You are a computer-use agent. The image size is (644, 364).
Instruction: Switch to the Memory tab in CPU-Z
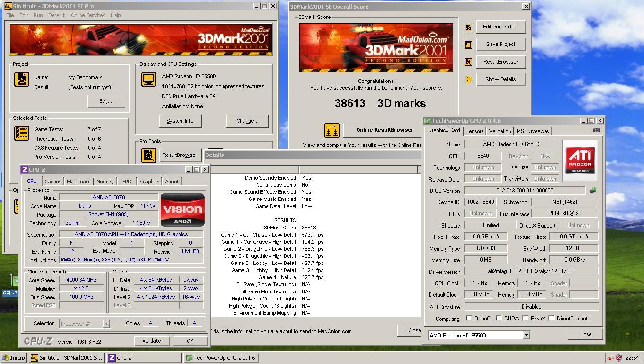tap(105, 182)
